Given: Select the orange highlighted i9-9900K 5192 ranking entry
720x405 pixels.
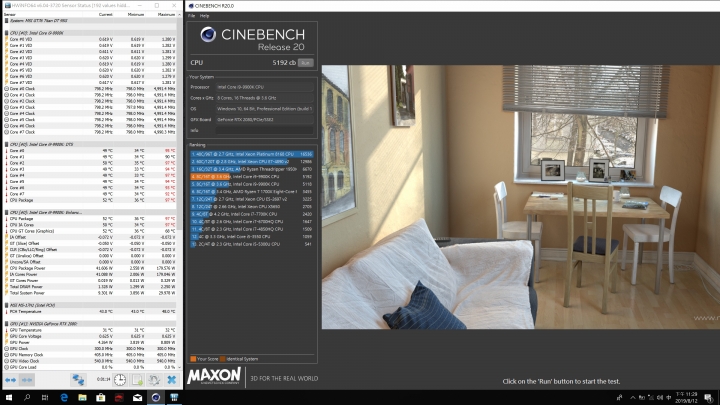Looking at the screenshot, I should (252, 176).
